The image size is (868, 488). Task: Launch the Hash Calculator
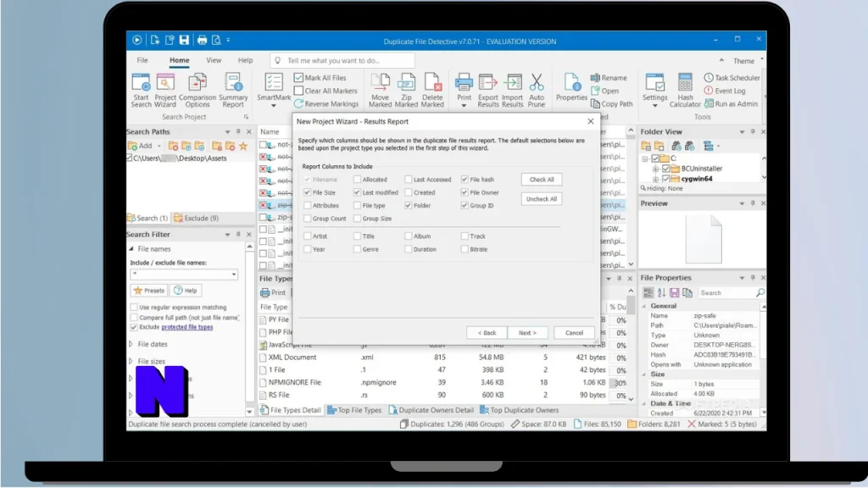685,90
